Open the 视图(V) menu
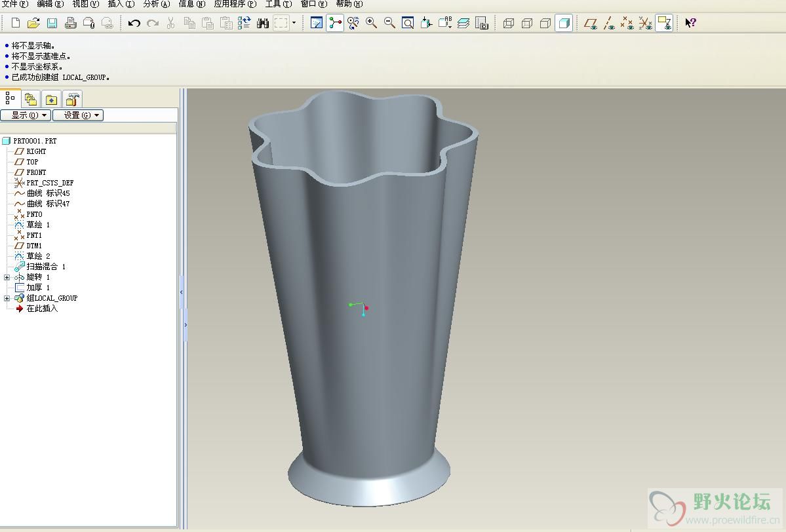This screenshot has width=786, height=532. click(86, 4)
